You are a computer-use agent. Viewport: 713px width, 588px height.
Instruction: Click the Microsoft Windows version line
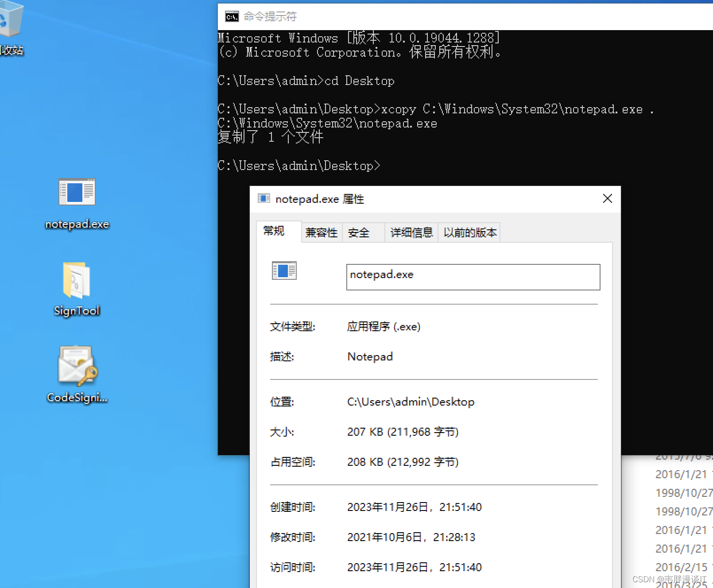(x=359, y=38)
